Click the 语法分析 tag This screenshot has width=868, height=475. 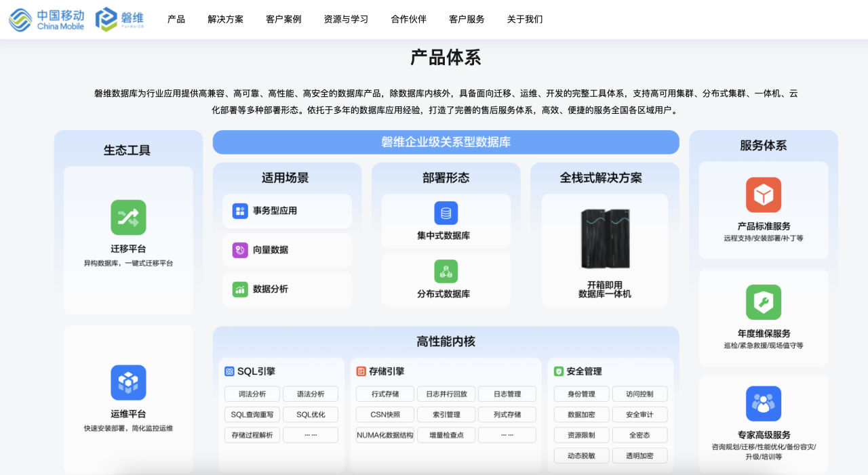click(x=311, y=394)
